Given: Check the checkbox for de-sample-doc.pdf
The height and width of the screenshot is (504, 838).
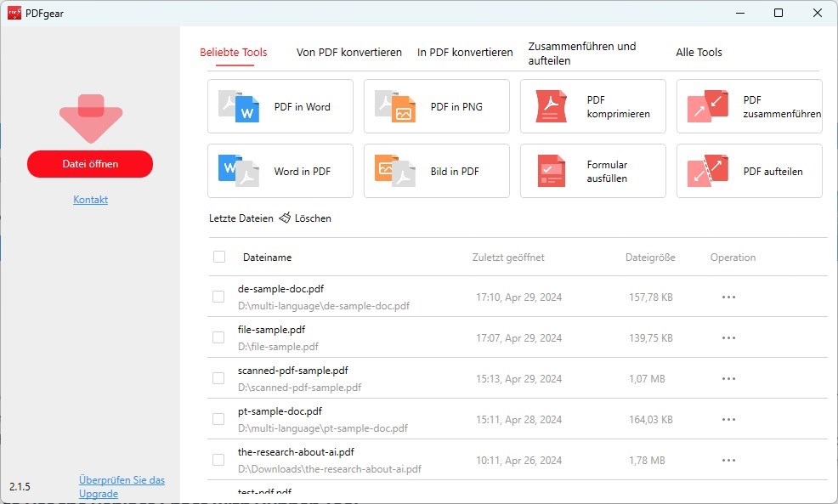Looking at the screenshot, I should [x=218, y=296].
